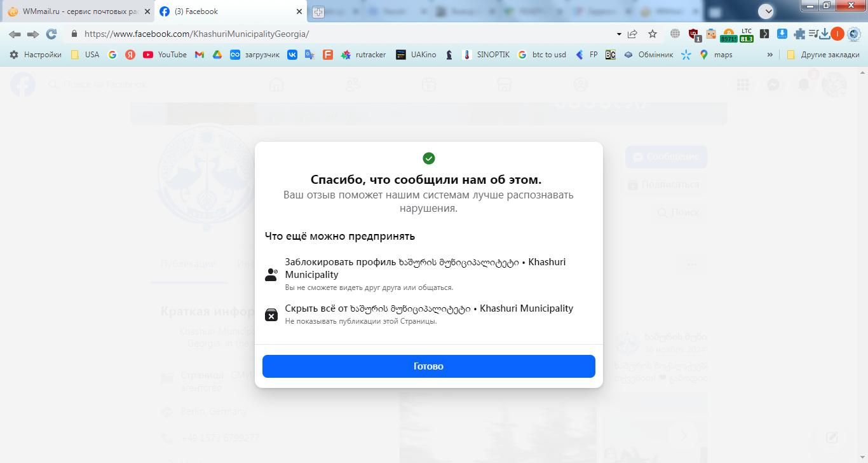Image resolution: width=868 pixels, height=463 pixels.
Task: Open the Yandex bookmark
Action: [130, 55]
